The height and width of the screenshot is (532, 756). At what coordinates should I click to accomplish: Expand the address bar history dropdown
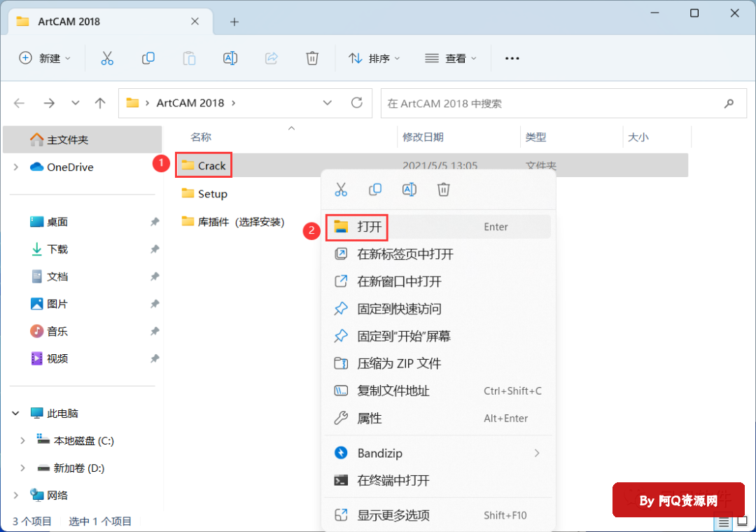328,103
